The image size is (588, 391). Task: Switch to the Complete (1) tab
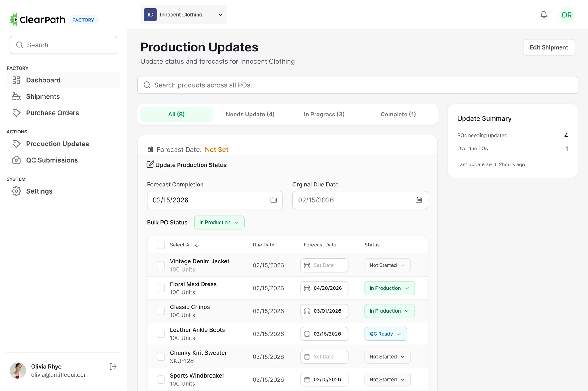pyautogui.click(x=398, y=114)
